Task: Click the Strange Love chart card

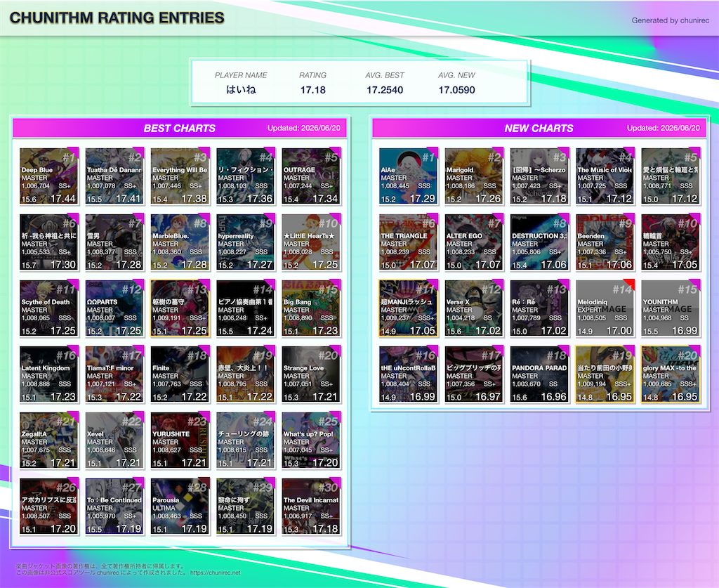Action: (311, 374)
